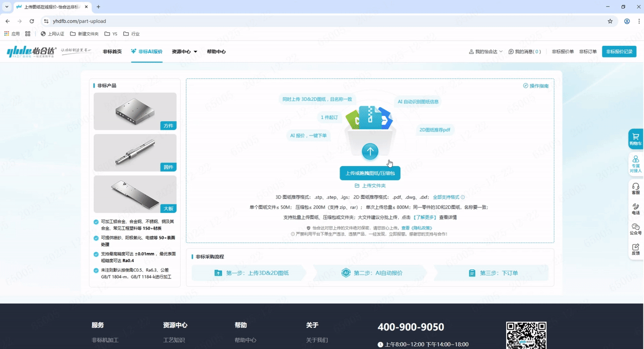
Task: Click the 反馈 feedback sidebar icon
Action: click(635, 249)
